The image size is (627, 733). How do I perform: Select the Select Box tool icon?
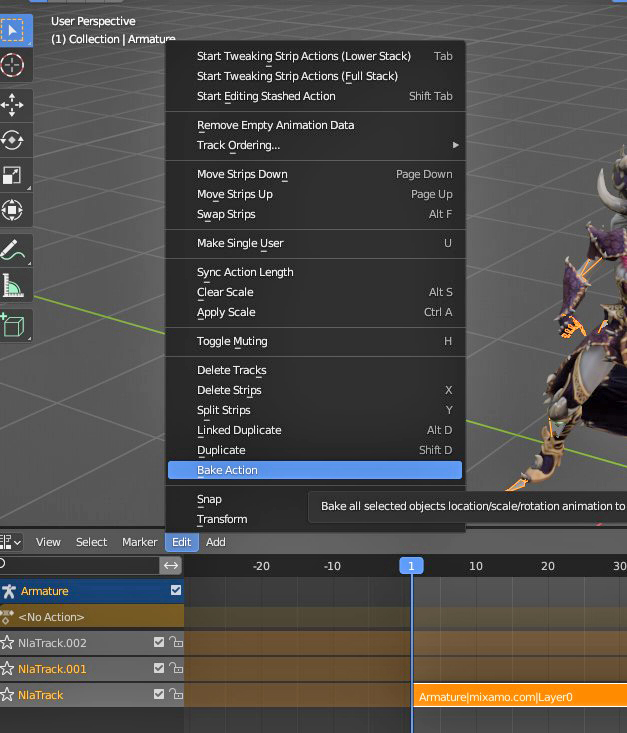coord(13,31)
